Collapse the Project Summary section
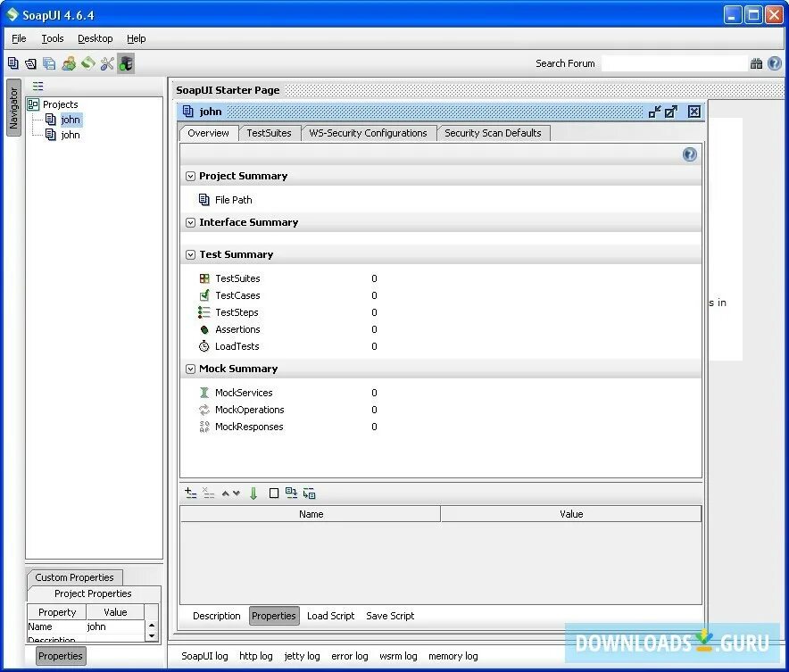This screenshot has width=789, height=672. coord(190,176)
